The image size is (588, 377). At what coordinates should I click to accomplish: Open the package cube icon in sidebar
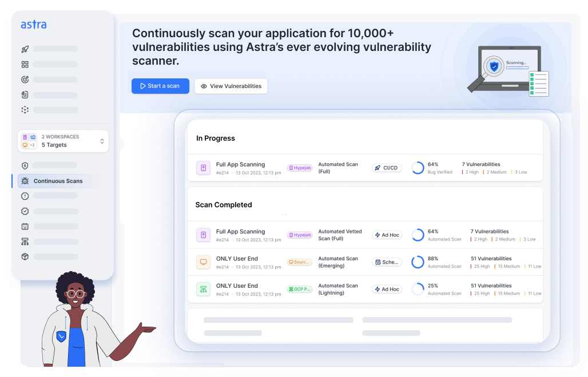[x=25, y=257]
